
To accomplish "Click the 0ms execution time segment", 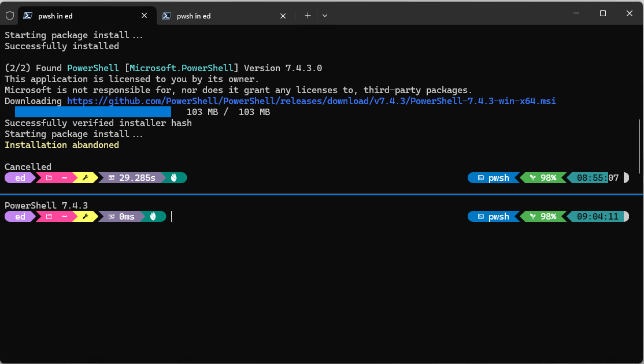I will [121, 216].
